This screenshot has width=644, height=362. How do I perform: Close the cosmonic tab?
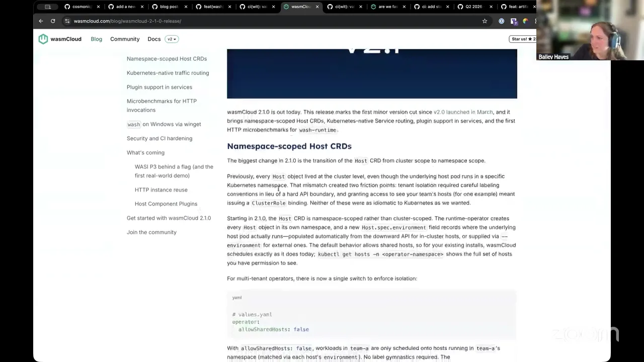pos(98,7)
